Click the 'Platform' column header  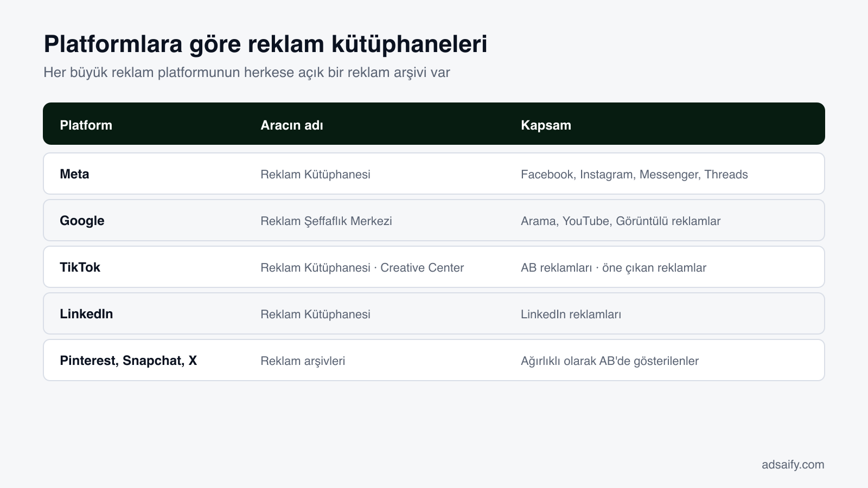[x=86, y=125]
